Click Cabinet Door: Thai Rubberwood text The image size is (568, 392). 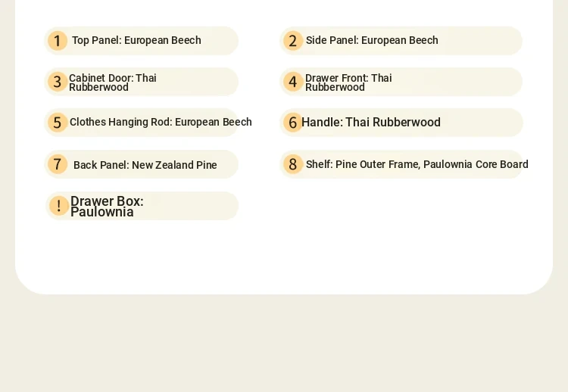(x=113, y=82)
